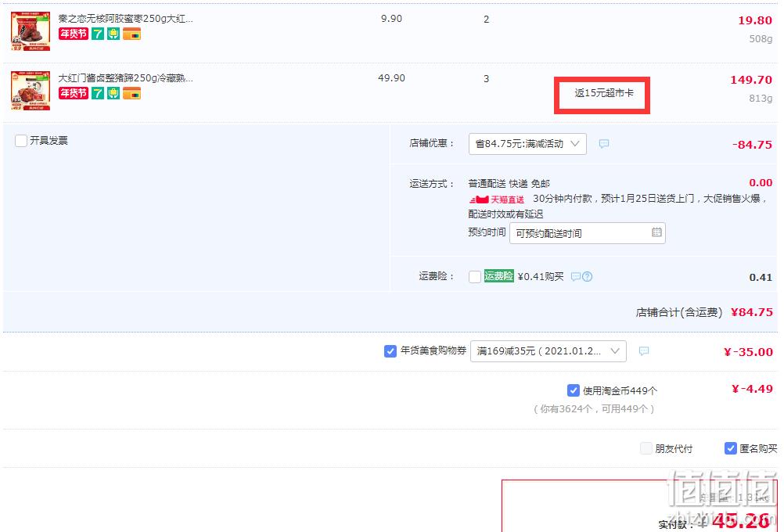This screenshot has width=784, height=532.
Task: Click the 普通配送 快递 免邮 shipping text
Action: click(x=509, y=184)
